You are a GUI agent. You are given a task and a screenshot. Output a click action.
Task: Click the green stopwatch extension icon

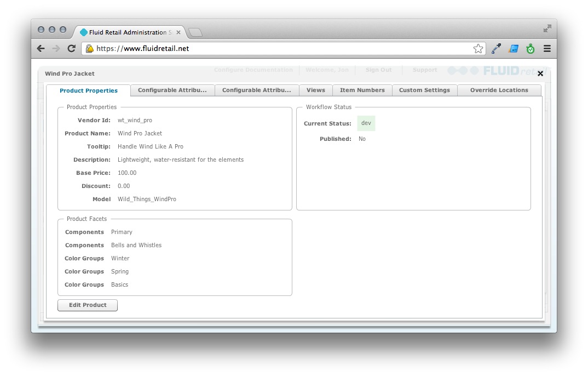(530, 48)
